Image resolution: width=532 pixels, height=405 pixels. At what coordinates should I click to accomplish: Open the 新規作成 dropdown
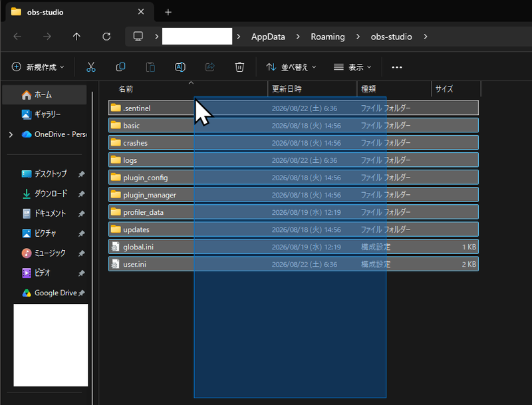[x=38, y=67]
